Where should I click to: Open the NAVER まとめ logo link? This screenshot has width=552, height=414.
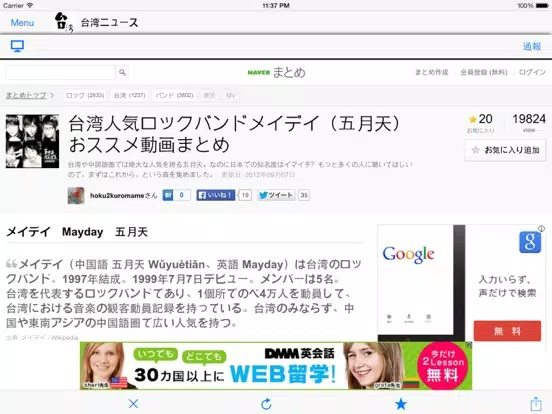click(276, 72)
